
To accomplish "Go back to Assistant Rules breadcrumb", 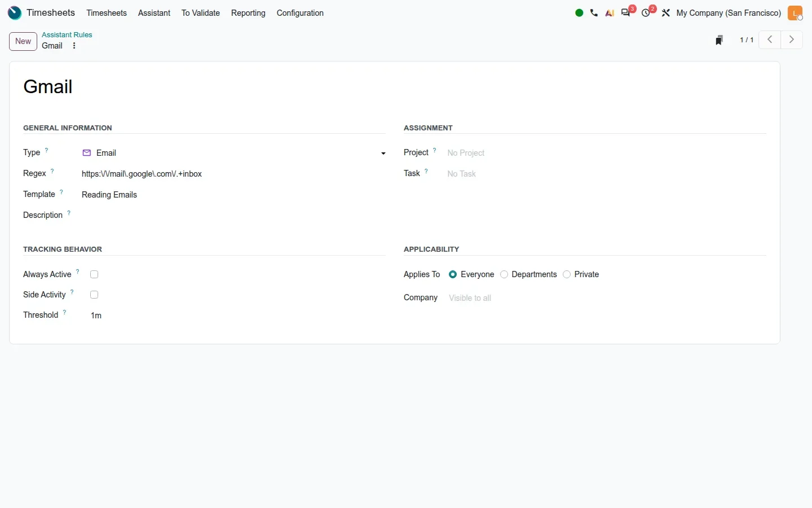I will 67,35.
